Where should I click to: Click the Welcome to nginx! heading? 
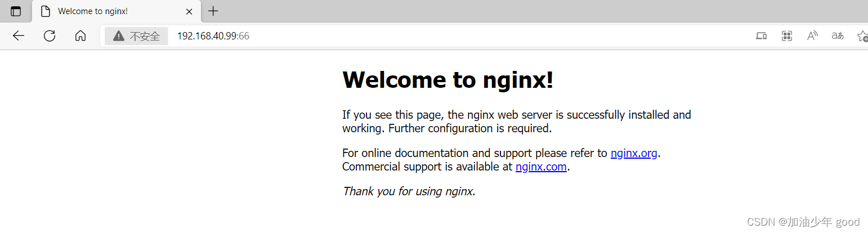448,80
